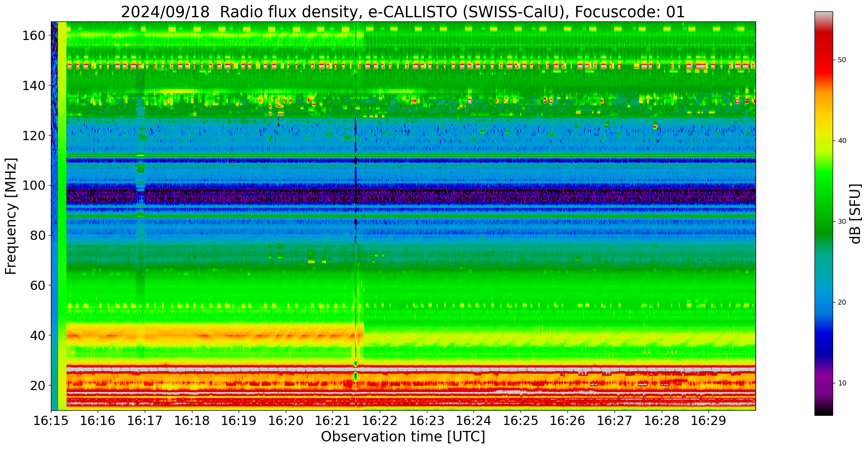Click the 16:22 time tick label

[x=380, y=420]
